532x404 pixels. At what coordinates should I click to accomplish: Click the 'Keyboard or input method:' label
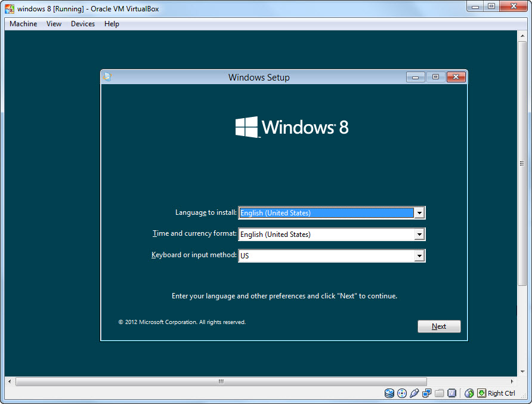tap(194, 255)
